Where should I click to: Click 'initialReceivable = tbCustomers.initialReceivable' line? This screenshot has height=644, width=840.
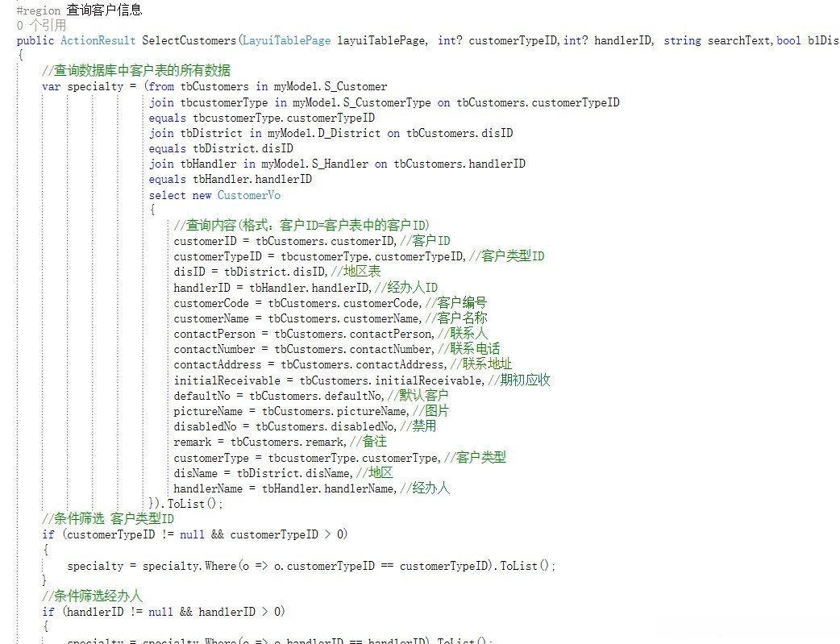coord(329,380)
